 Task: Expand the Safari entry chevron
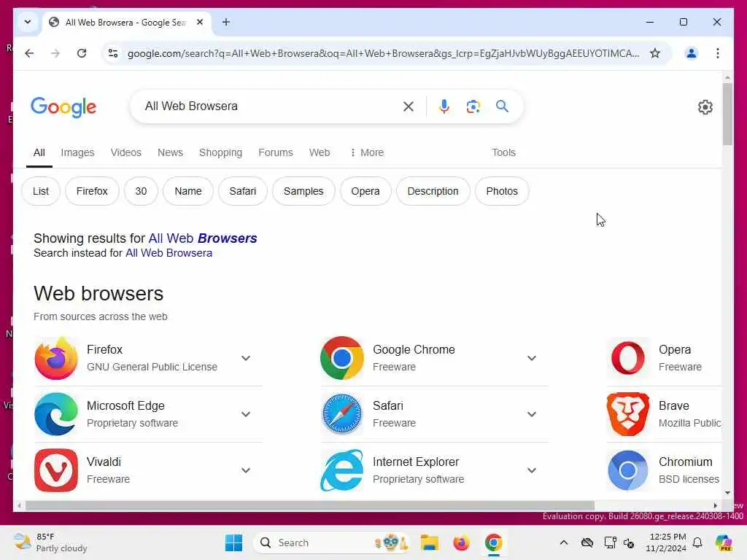point(532,414)
